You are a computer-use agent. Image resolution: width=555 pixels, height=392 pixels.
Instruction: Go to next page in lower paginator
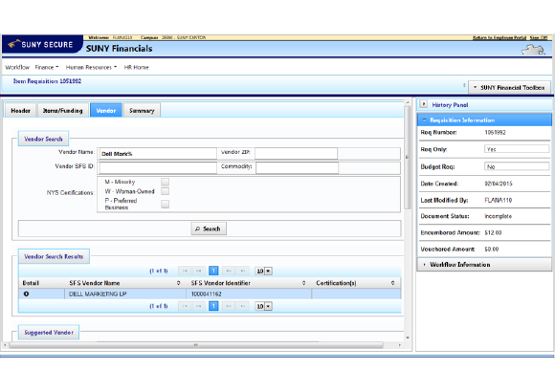click(x=229, y=306)
